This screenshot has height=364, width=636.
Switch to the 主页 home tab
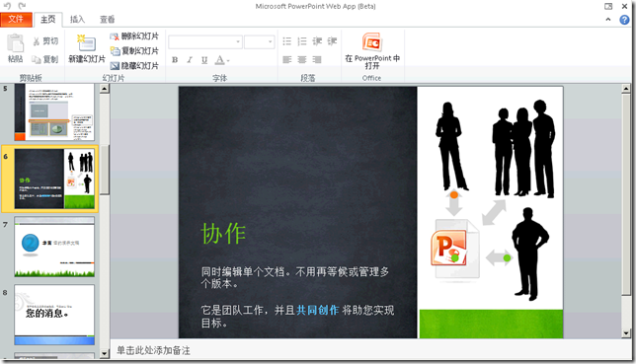click(x=47, y=19)
